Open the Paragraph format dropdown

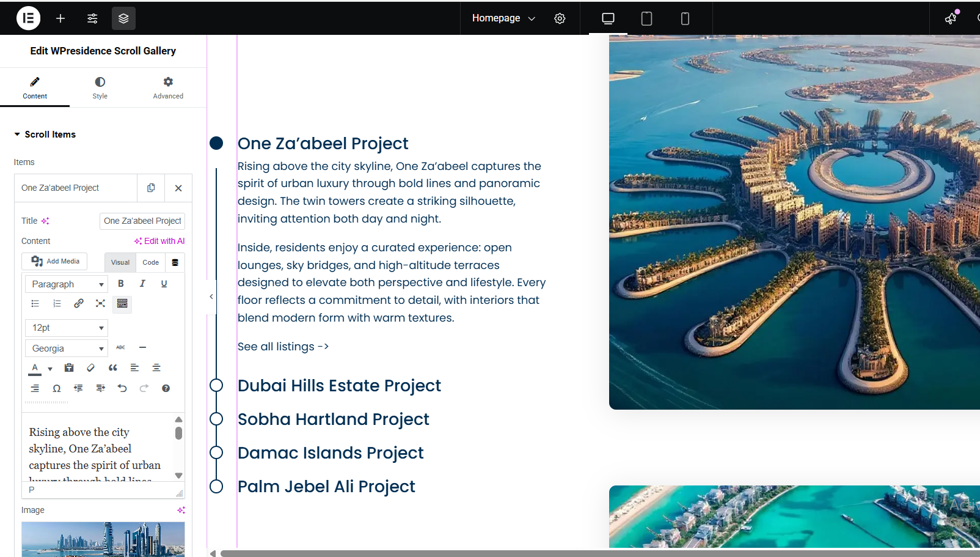(67, 284)
